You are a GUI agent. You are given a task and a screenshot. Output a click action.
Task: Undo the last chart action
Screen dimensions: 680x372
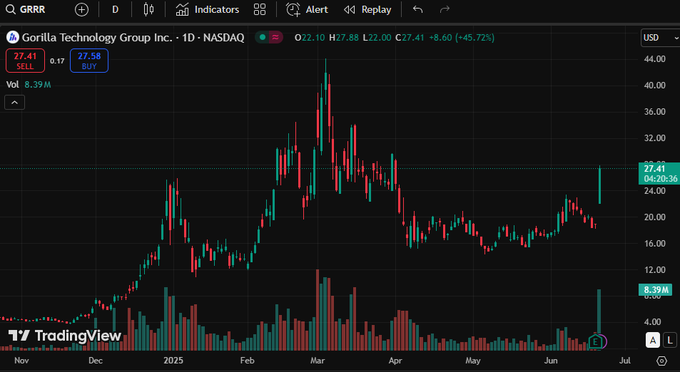418,10
